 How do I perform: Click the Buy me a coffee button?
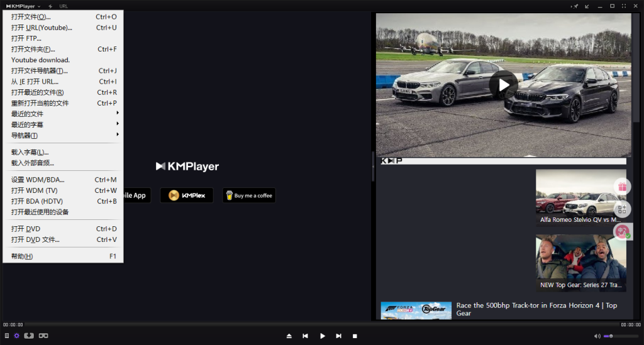pyautogui.click(x=248, y=195)
